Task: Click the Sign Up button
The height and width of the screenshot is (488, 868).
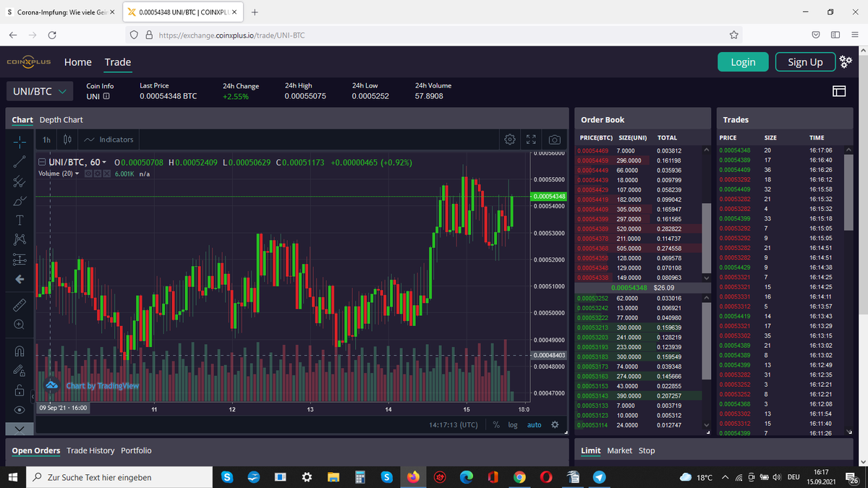Action: point(805,62)
